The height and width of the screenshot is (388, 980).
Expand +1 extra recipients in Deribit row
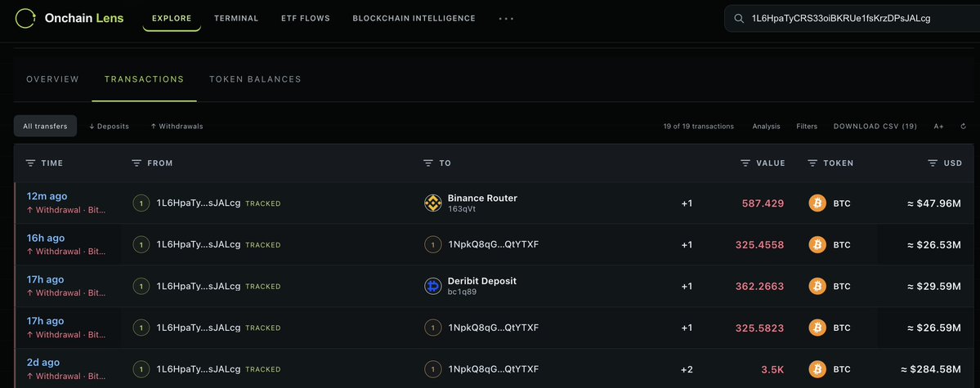click(x=687, y=286)
